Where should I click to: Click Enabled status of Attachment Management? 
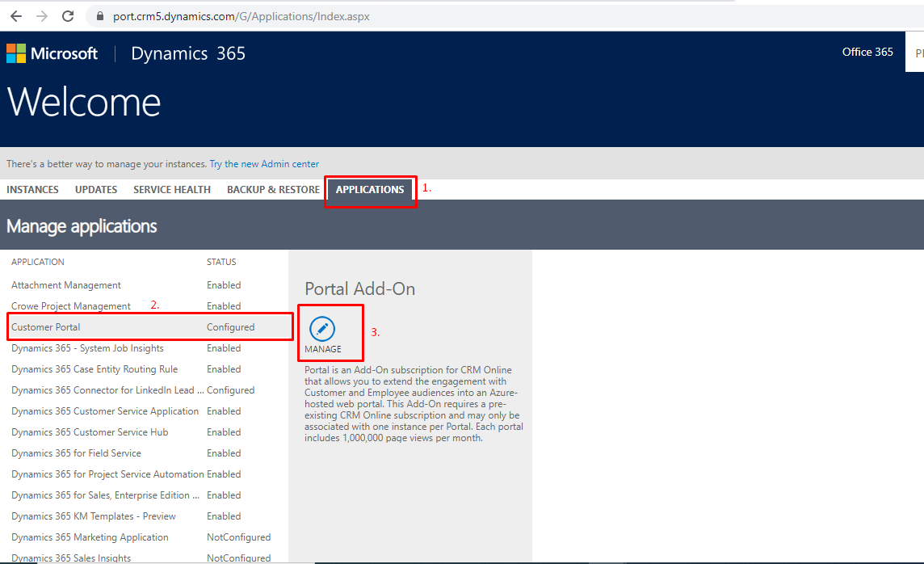pyautogui.click(x=224, y=285)
